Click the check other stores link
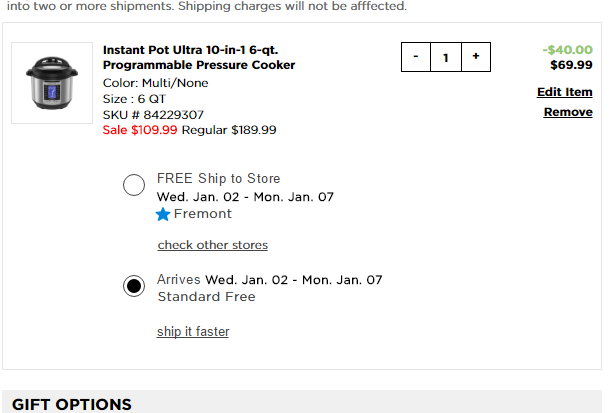613x413 pixels. [213, 245]
